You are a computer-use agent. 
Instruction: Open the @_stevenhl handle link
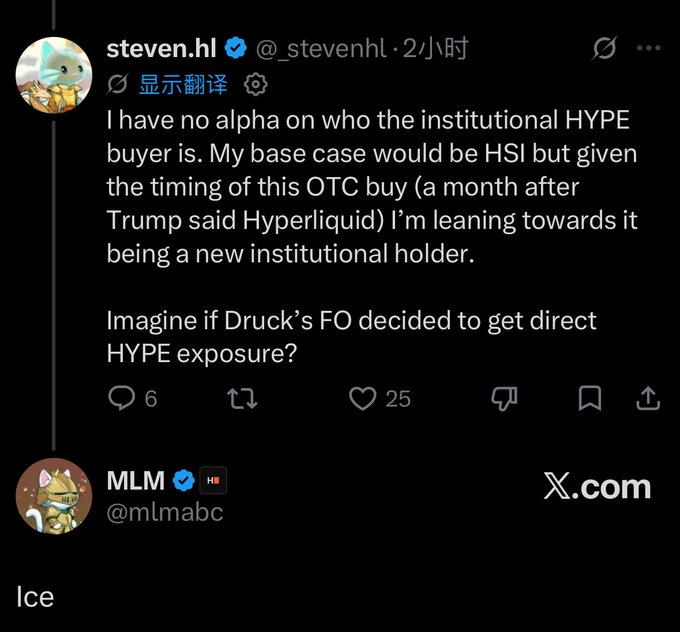pos(321,49)
